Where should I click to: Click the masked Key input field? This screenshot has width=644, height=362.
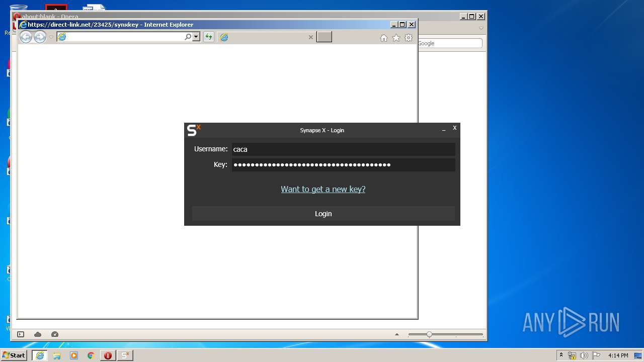[x=343, y=165]
